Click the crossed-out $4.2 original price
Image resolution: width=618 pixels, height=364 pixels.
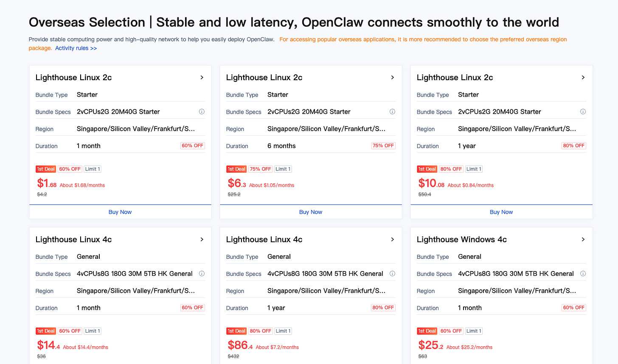(42, 194)
